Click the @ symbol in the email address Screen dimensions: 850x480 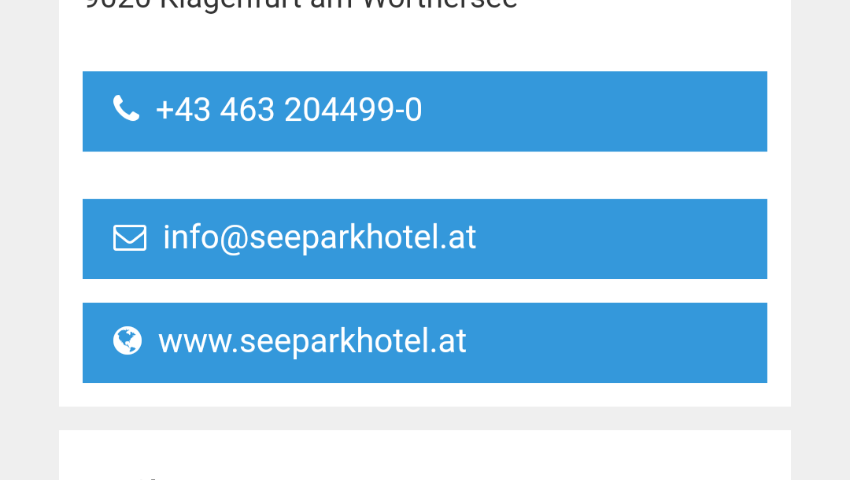point(234,238)
